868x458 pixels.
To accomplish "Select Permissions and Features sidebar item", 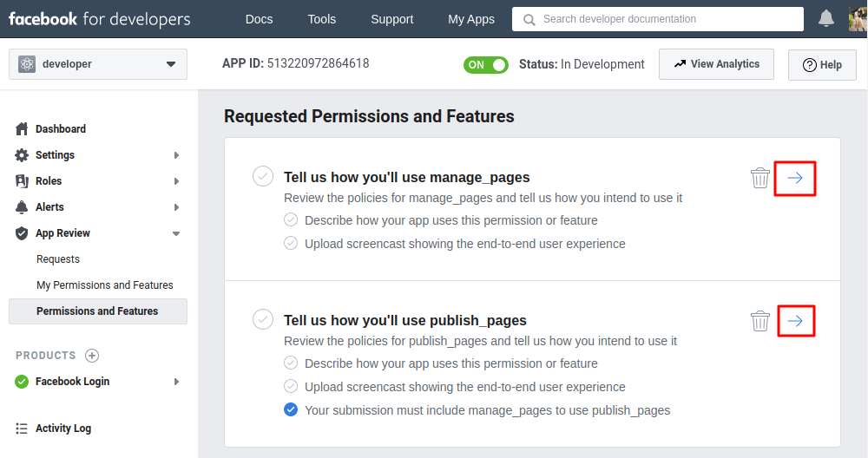I will [98, 311].
